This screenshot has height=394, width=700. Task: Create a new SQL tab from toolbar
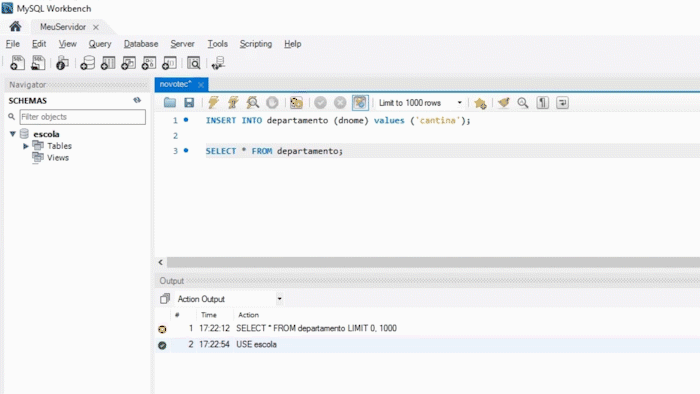coord(17,63)
